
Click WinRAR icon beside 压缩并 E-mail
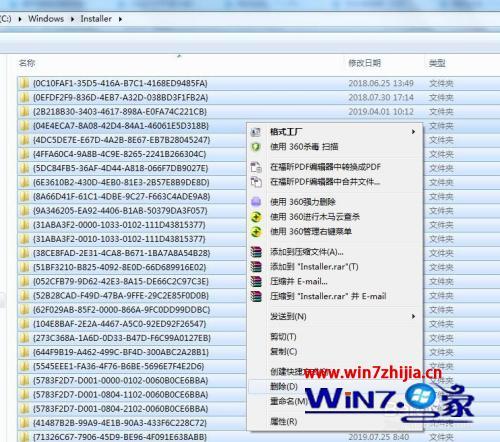point(256,281)
